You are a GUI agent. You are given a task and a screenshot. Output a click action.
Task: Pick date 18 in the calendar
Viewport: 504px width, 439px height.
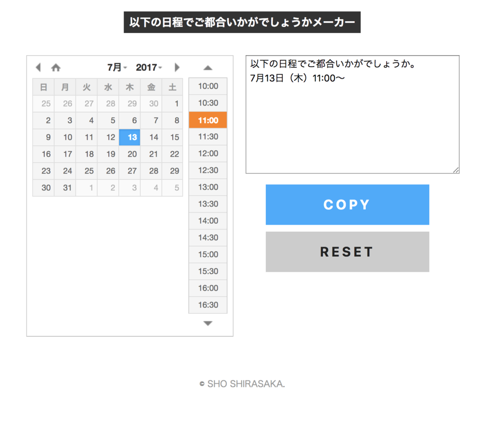point(87,154)
